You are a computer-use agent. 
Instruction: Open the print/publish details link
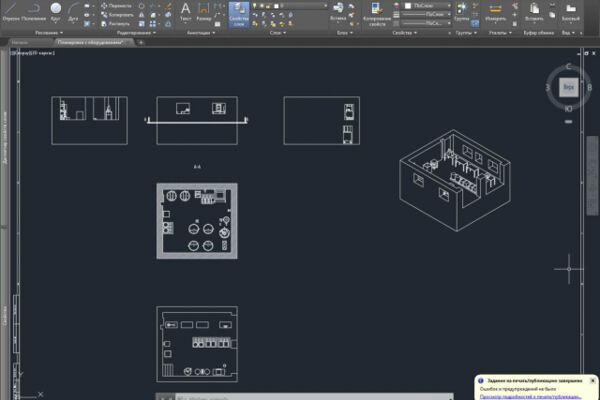click(x=530, y=397)
